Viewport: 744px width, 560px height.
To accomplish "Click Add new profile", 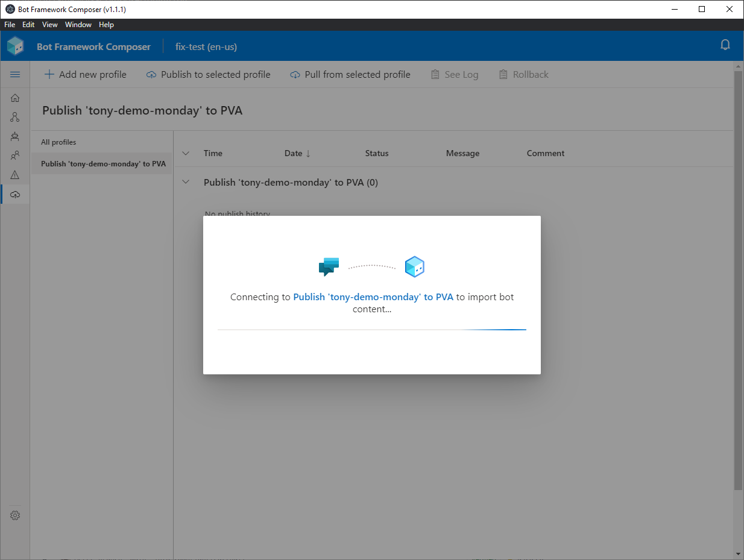I will pyautogui.click(x=86, y=75).
